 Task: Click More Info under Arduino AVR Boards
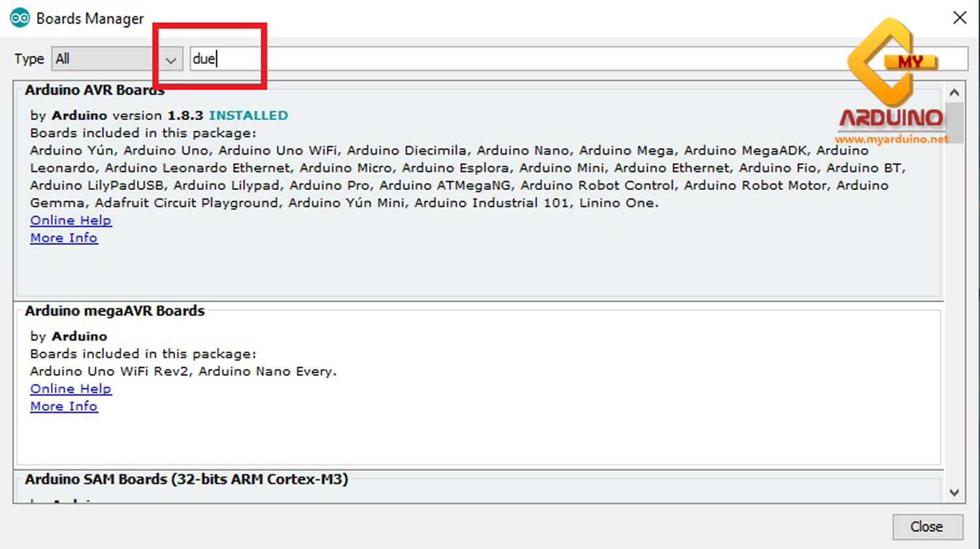pyautogui.click(x=63, y=238)
